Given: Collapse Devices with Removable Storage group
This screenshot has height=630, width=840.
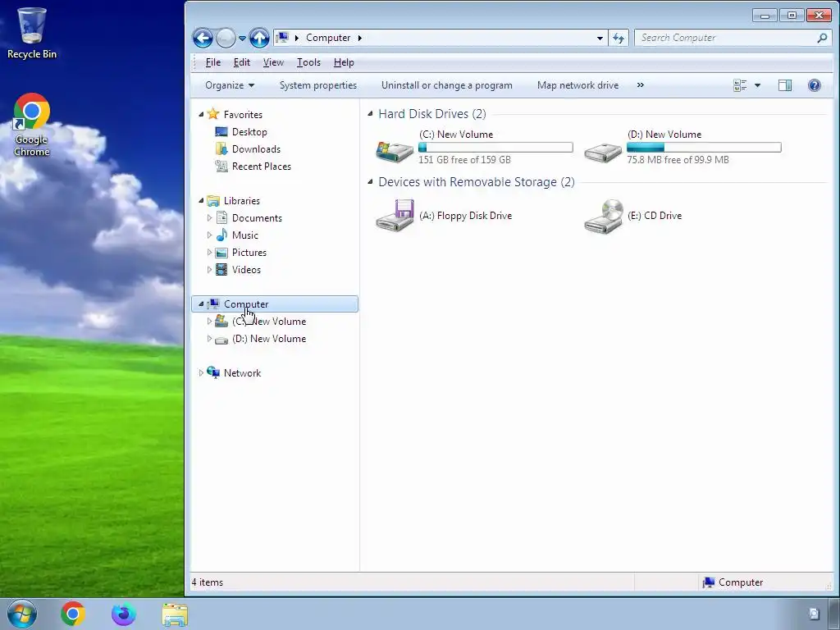Looking at the screenshot, I should pyautogui.click(x=370, y=181).
